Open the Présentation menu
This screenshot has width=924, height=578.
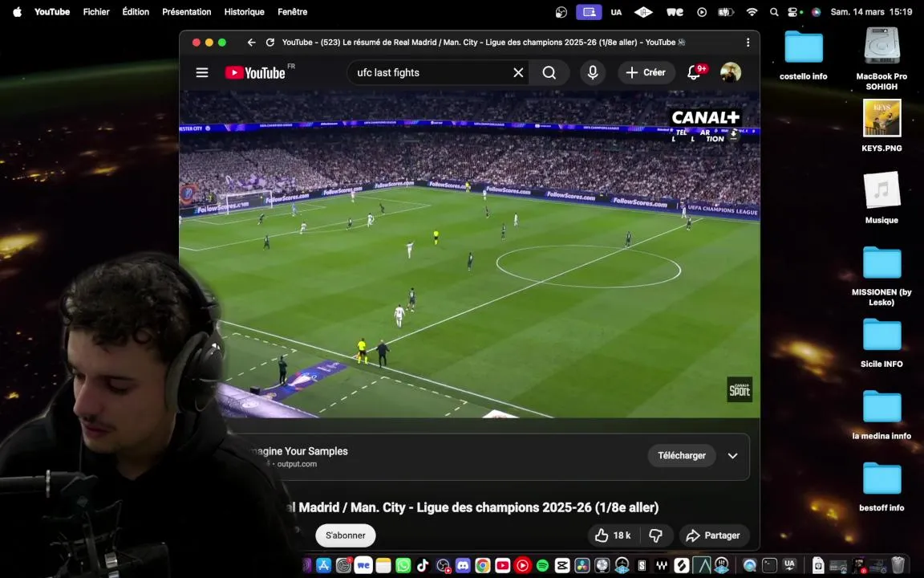186,12
